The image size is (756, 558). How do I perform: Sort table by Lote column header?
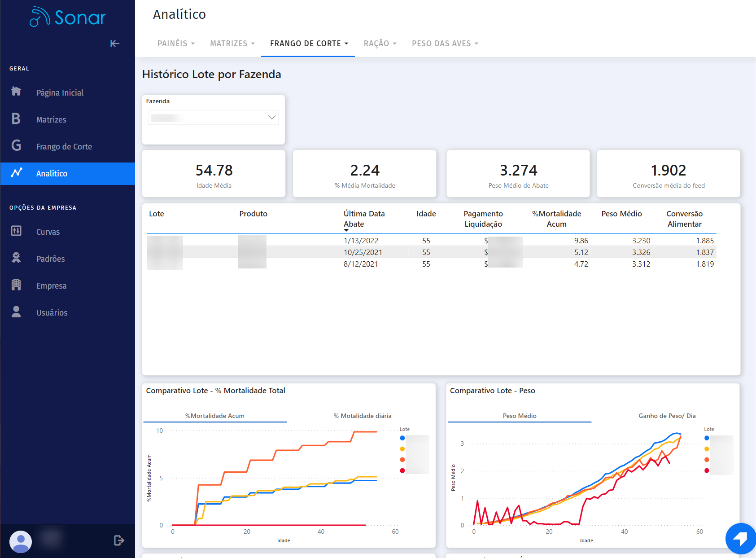pos(157,214)
